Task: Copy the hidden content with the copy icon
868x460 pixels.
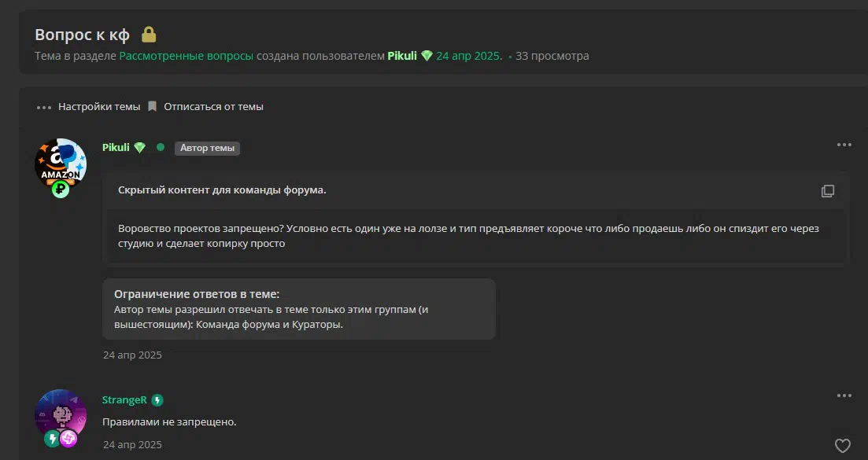Action: tap(828, 191)
